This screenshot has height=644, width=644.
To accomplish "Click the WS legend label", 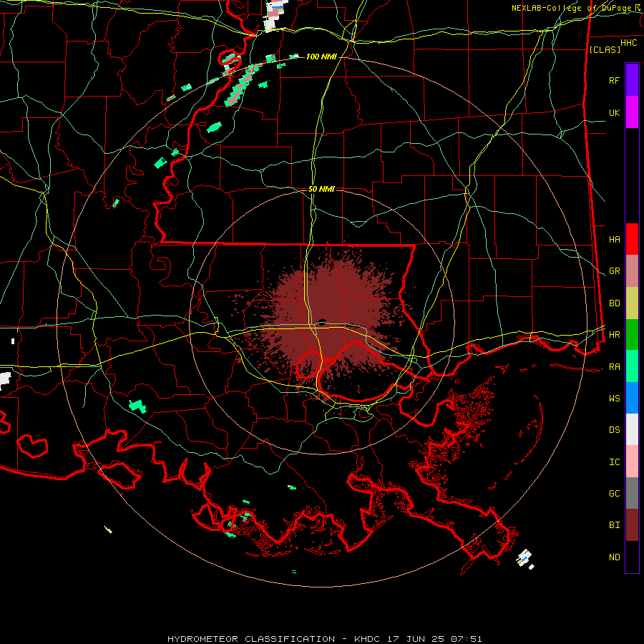I will (x=614, y=399).
